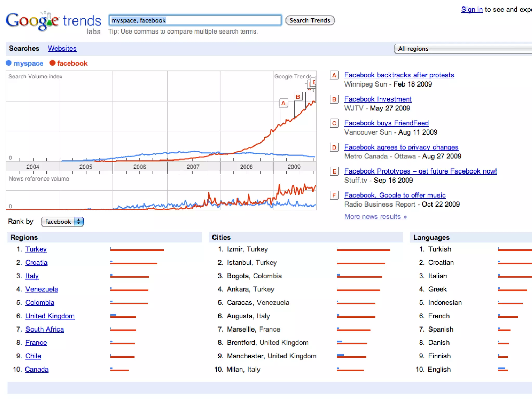Click the Google Trends labs logo
Viewport: 532px width, 399px height.
click(x=53, y=22)
